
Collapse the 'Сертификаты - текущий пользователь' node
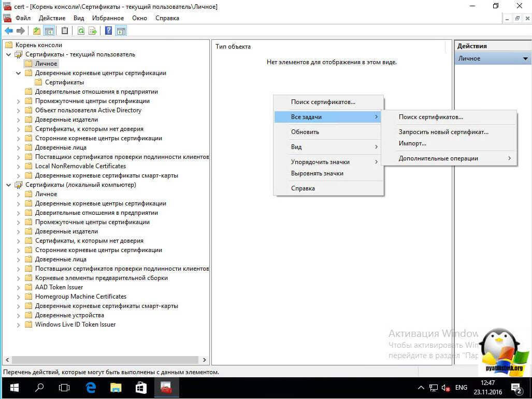pyautogui.click(x=9, y=54)
